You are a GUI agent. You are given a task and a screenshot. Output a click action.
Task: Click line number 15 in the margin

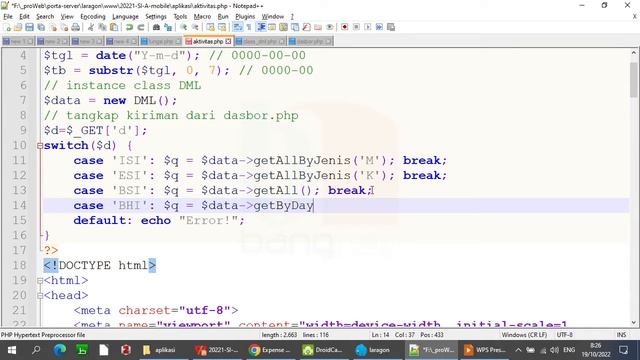19,221
